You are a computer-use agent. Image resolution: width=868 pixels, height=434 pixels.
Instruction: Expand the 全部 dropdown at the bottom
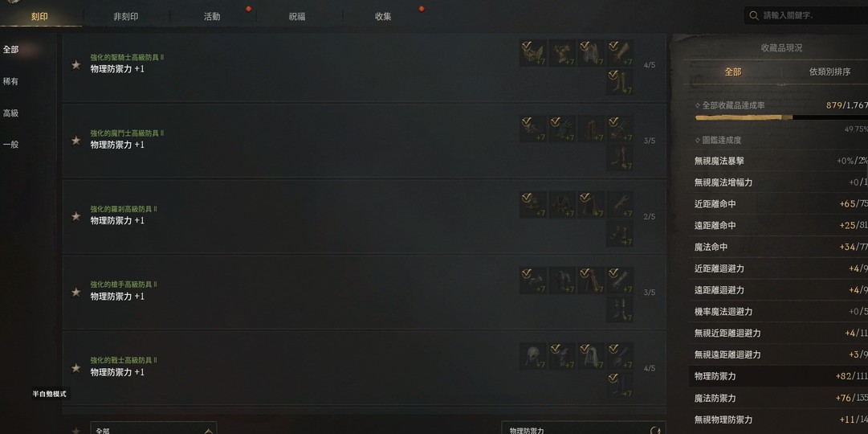(153, 428)
